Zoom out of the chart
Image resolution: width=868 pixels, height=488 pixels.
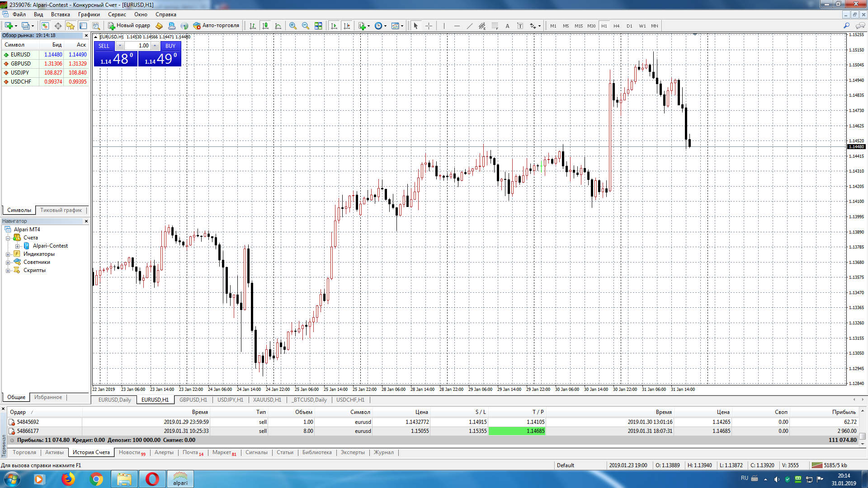[306, 26]
